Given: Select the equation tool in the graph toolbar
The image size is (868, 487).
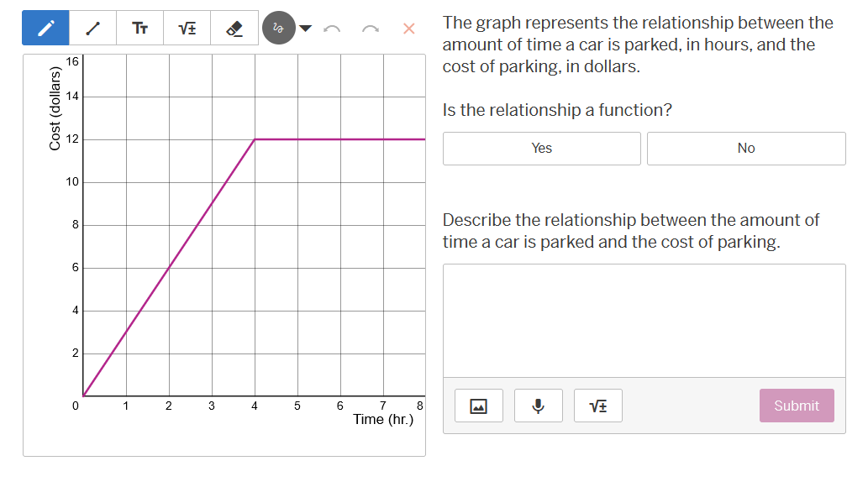Looking at the screenshot, I should [186, 28].
